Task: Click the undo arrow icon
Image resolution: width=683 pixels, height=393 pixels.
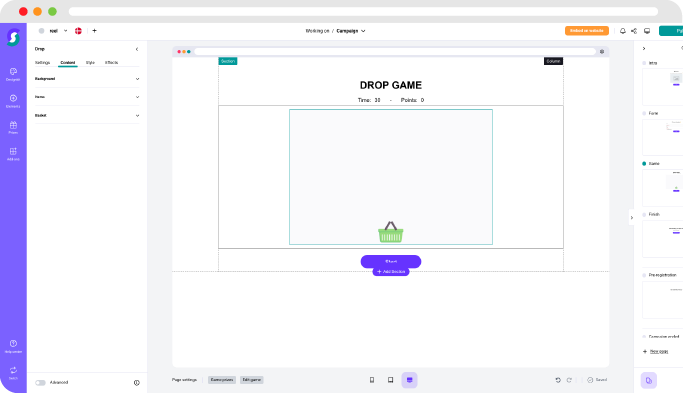Action: [x=558, y=380]
